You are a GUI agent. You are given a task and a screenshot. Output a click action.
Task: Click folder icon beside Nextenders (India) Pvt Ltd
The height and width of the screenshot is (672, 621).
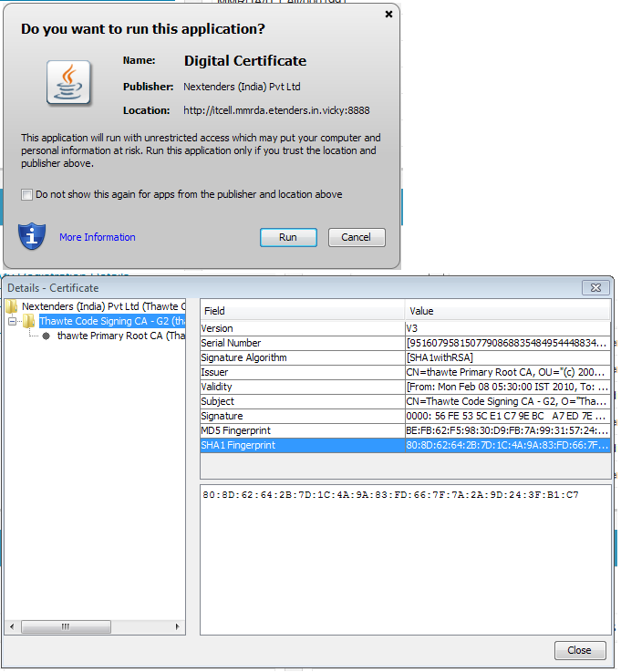coord(11,306)
